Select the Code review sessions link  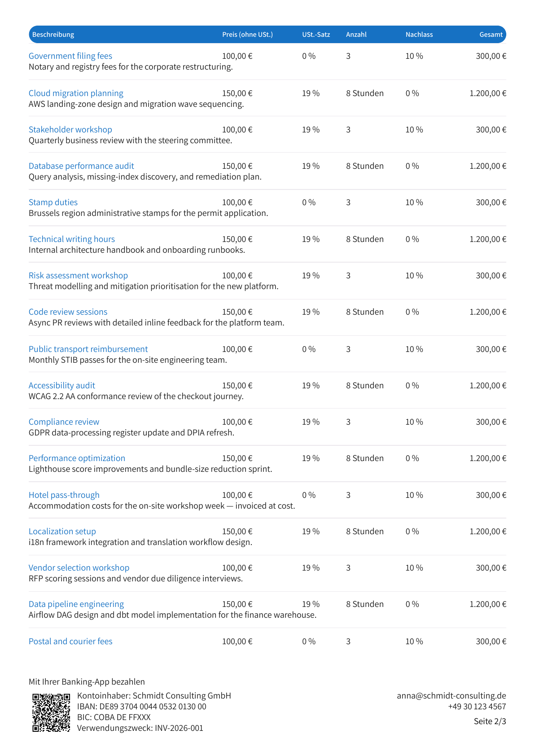click(x=68, y=312)
